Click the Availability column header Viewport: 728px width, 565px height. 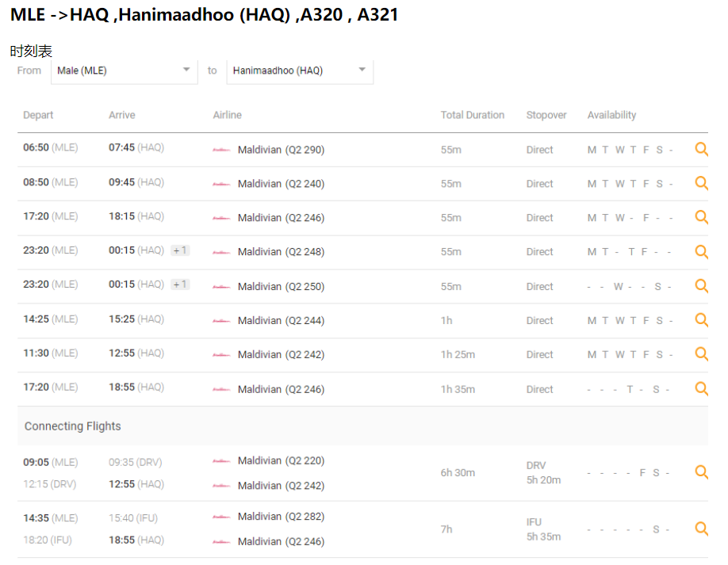(611, 115)
